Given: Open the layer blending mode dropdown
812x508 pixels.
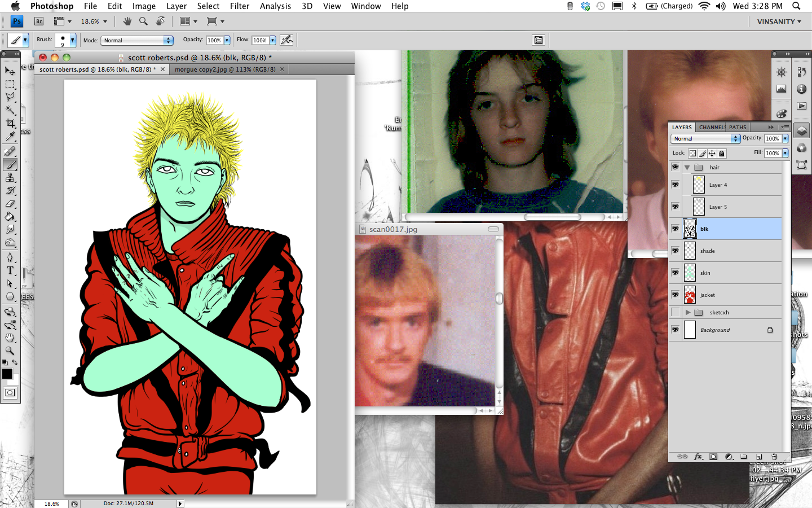Looking at the screenshot, I should 705,138.
